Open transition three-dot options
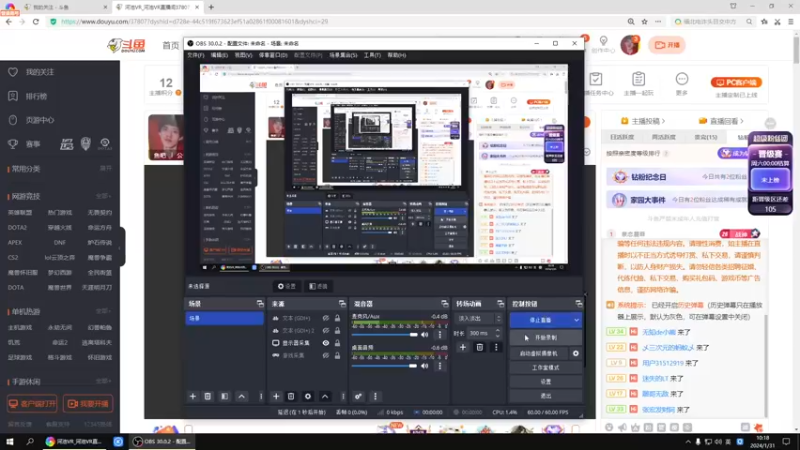The image size is (800, 450). [x=496, y=347]
